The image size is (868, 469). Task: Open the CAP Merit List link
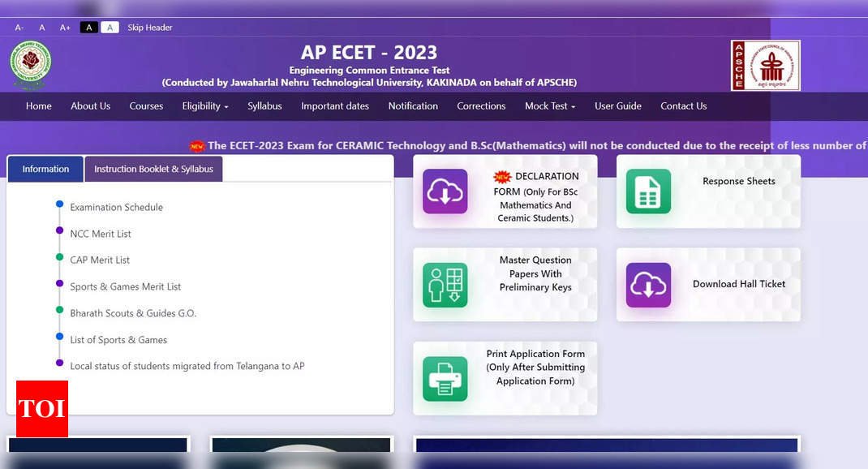tap(100, 260)
